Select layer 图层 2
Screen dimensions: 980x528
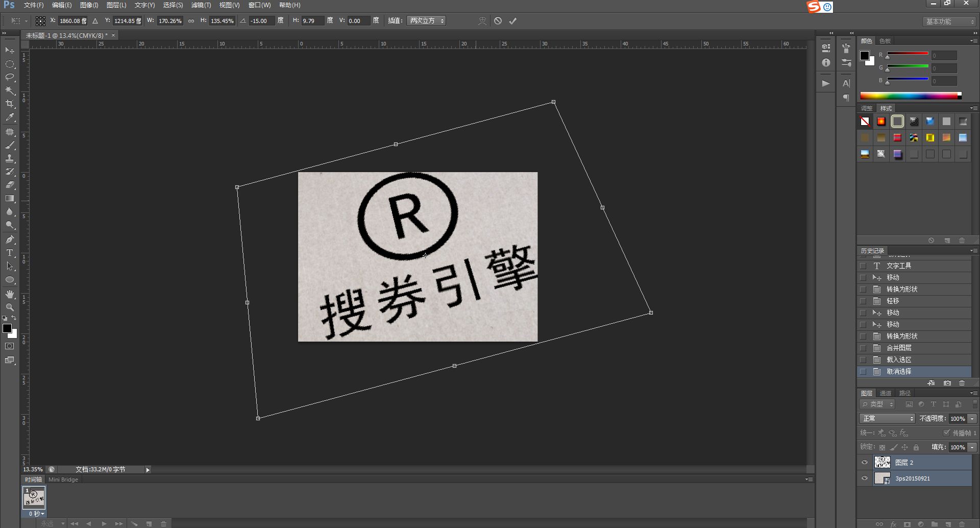[922, 463]
